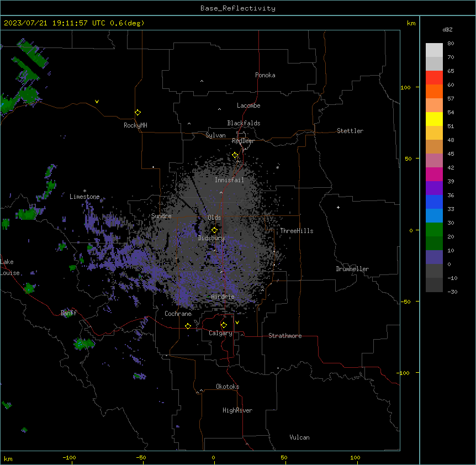Viewport: 476px width, 465px height.
Task: Pick the yellow 51-54 dBZ legend swatch
Action: pos(434,119)
